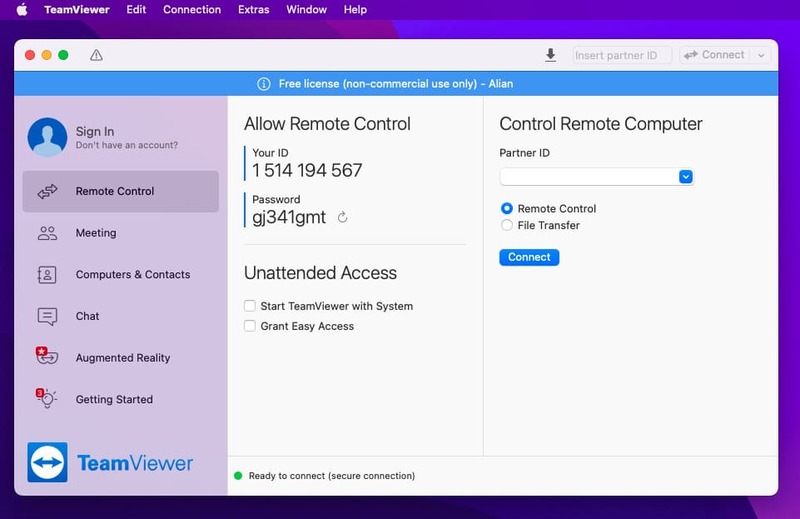
Task: Select the Remote Control radio button
Action: [x=507, y=208]
